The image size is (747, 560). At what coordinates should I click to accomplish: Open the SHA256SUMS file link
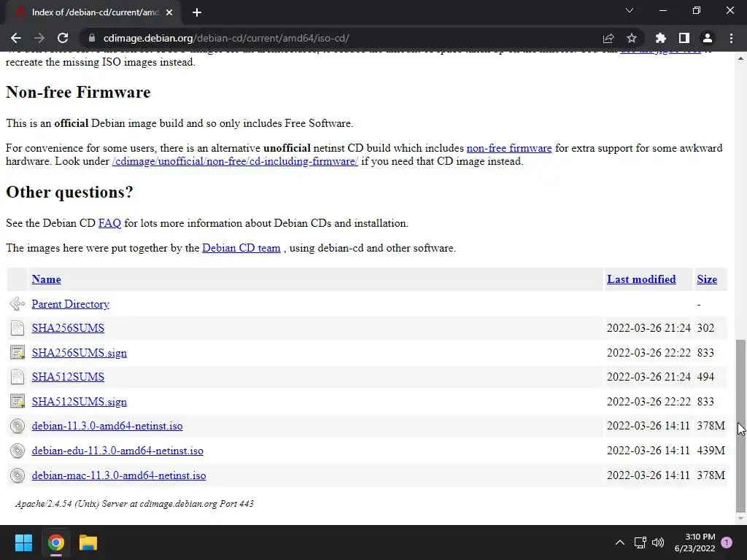point(68,328)
